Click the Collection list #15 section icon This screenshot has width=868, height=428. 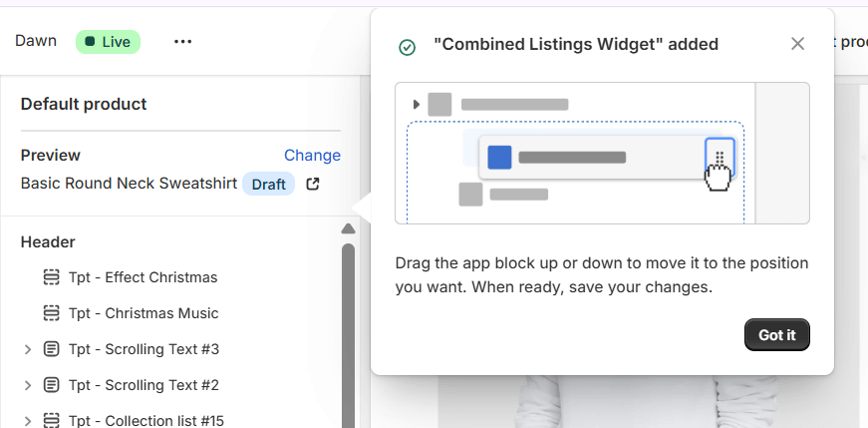[52, 420]
